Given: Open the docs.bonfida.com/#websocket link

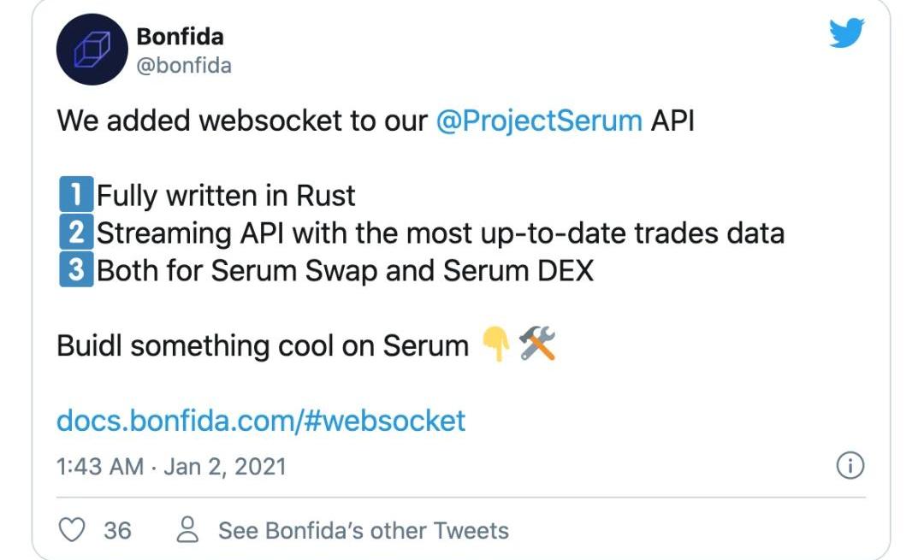Looking at the screenshot, I should pos(261,421).
